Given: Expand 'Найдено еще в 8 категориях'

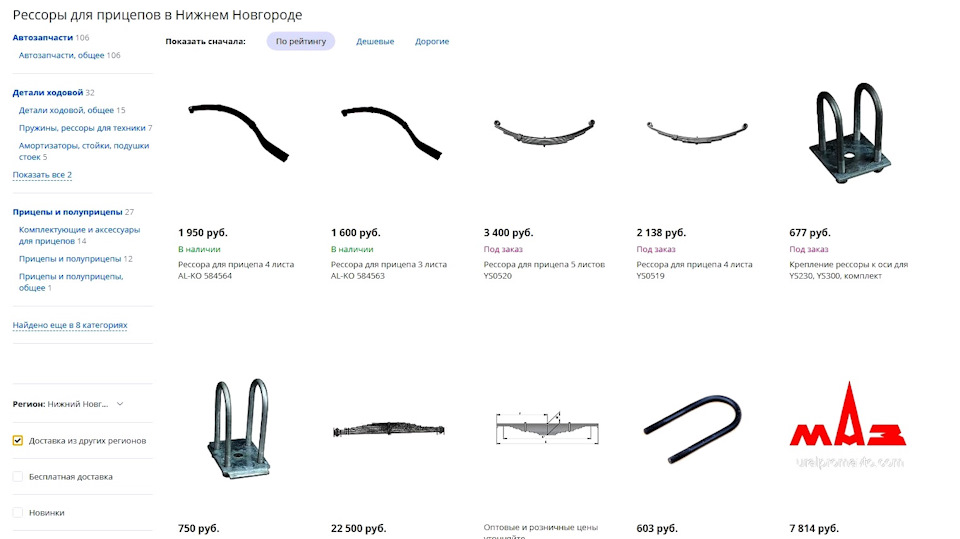Looking at the screenshot, I should tap(70, 325).
